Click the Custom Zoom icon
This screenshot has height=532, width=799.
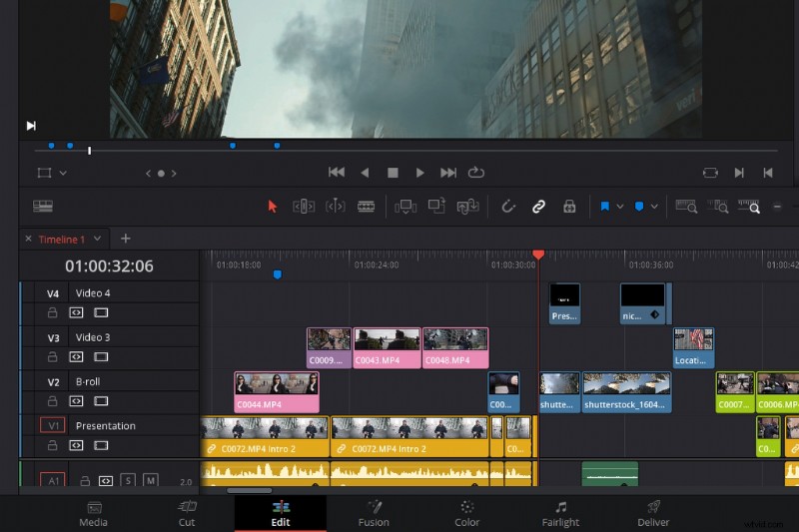(x=748, y=207)
